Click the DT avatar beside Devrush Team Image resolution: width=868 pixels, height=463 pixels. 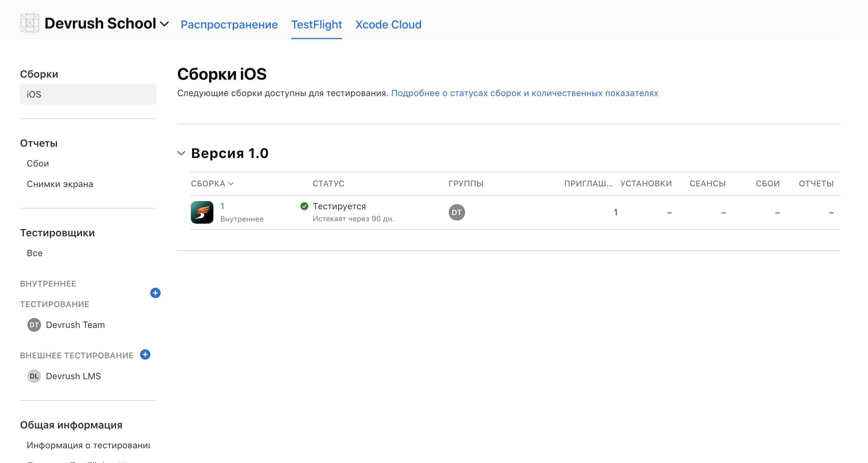point(34,325)
